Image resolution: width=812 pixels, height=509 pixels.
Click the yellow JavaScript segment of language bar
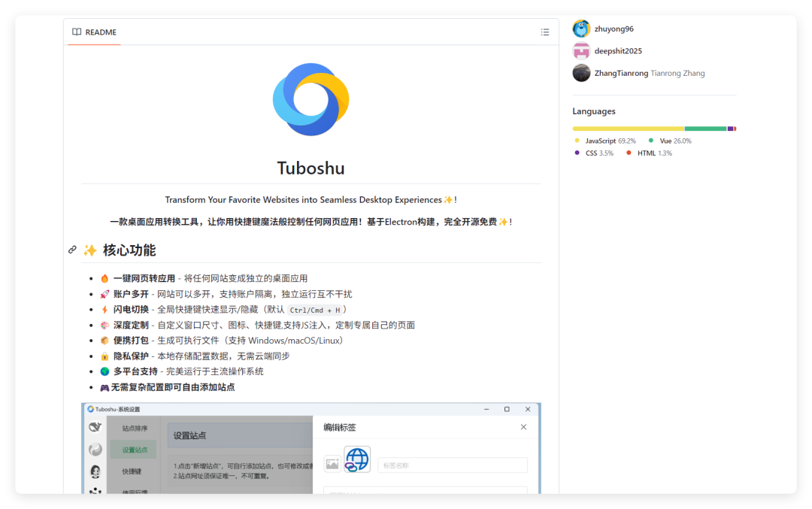click(628, 129)
